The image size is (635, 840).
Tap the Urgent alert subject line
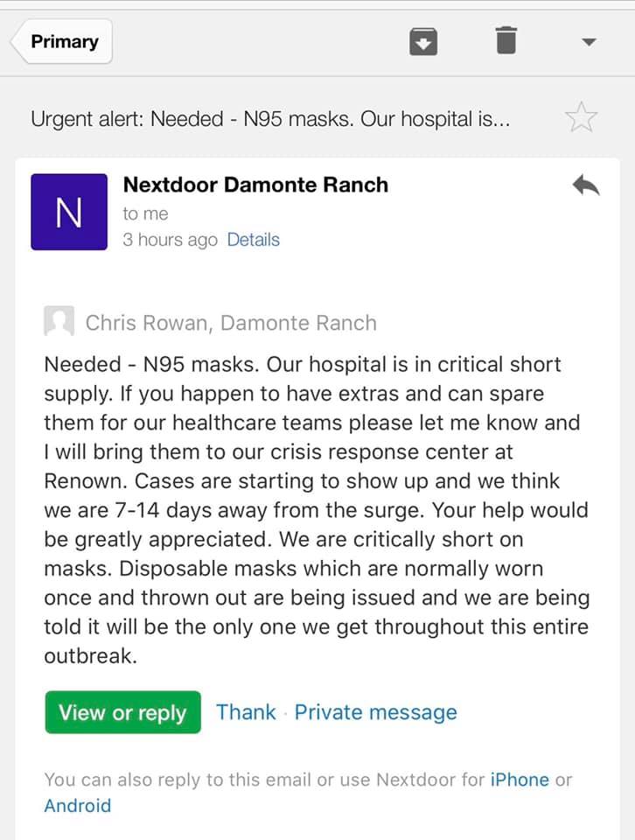coord(270,119)
